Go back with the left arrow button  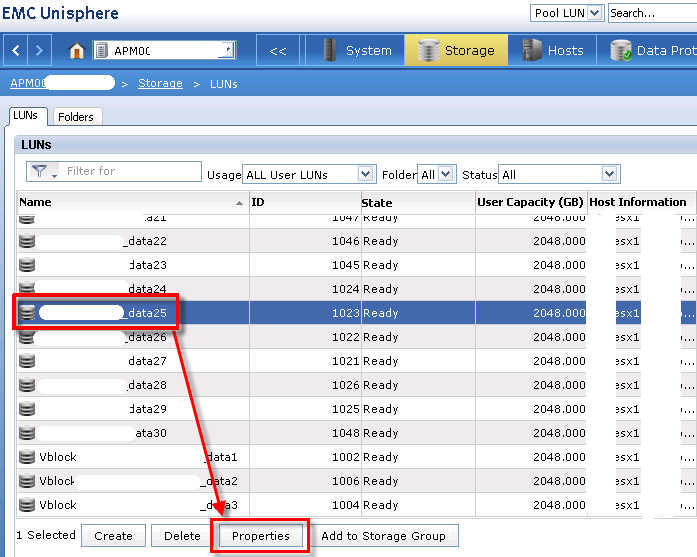(x=16, y=50)
